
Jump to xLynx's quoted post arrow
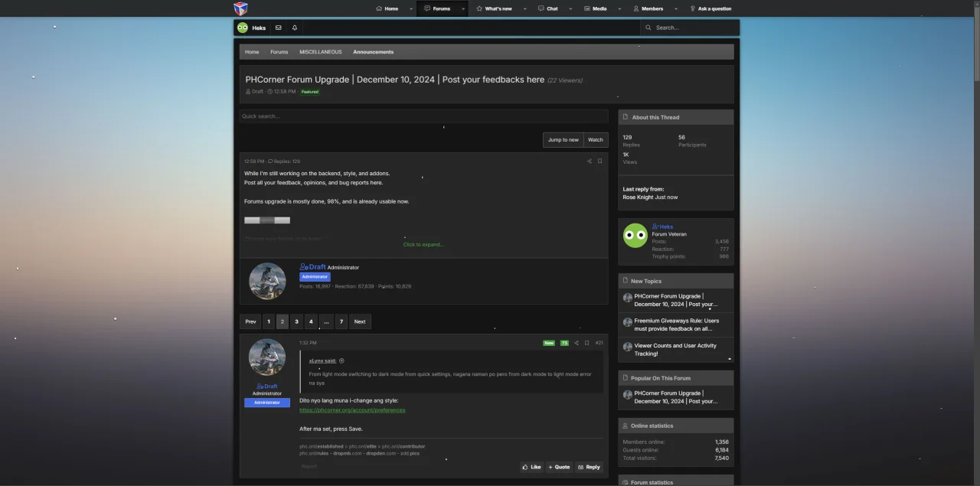[x=341, y=360]
